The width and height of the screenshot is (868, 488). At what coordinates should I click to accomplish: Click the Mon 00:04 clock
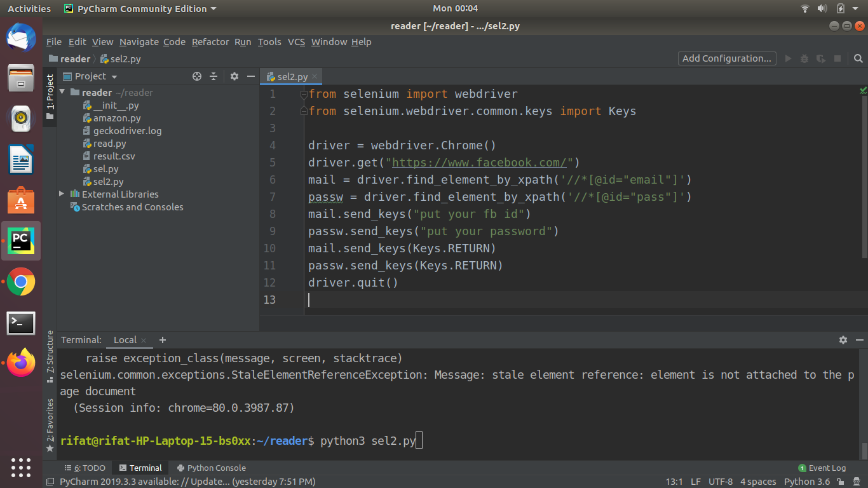tap(455, 8)
